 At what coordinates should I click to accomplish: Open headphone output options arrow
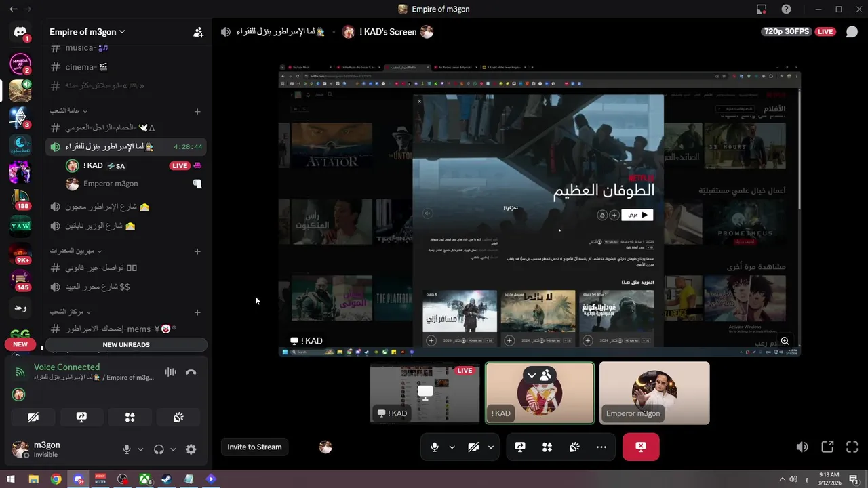173,449
